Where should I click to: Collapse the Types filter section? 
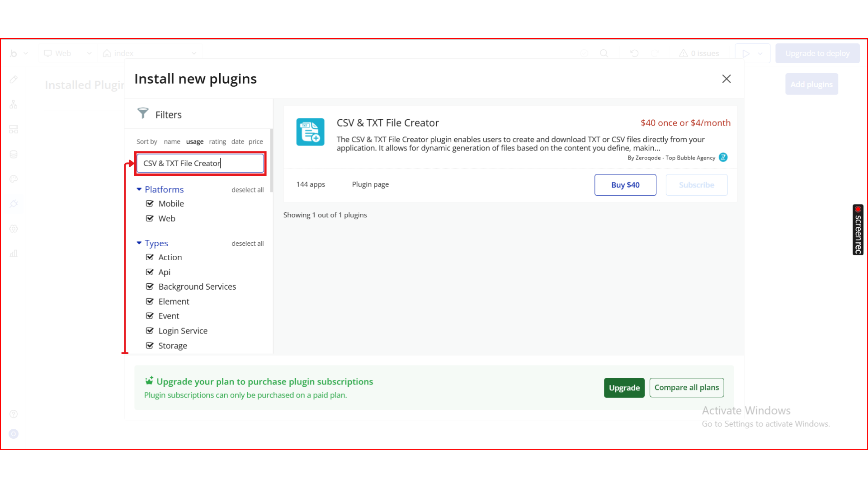[139, 243]
